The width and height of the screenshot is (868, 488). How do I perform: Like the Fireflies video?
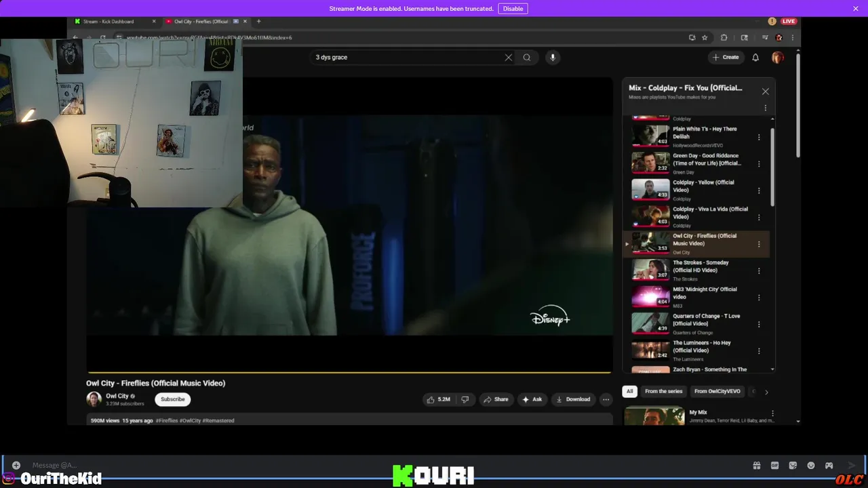tap(438, 399)
